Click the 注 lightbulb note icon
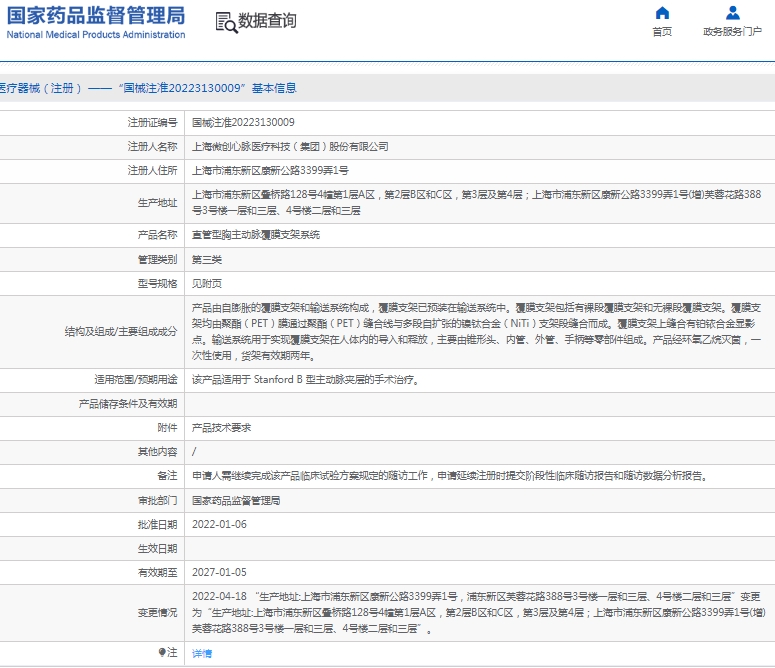Image resolution: width=775 pixels, height=668 pixels. 162,653
